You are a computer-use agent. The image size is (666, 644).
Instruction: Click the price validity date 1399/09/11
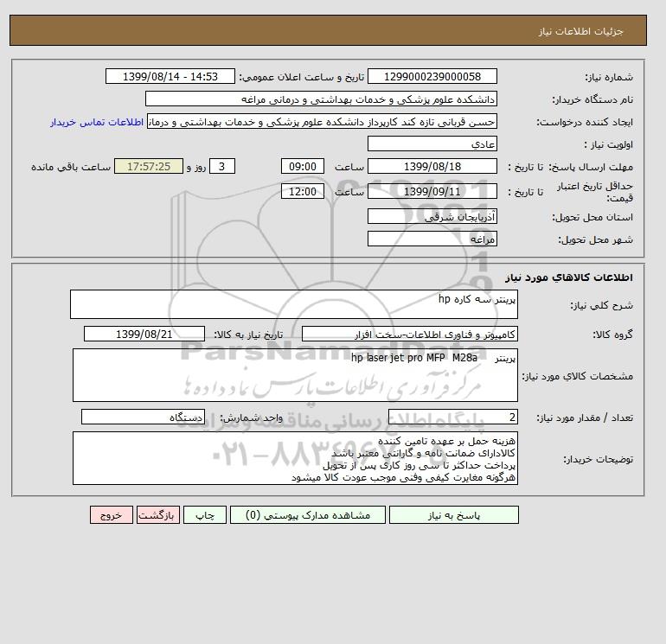(x=432, y=191)
